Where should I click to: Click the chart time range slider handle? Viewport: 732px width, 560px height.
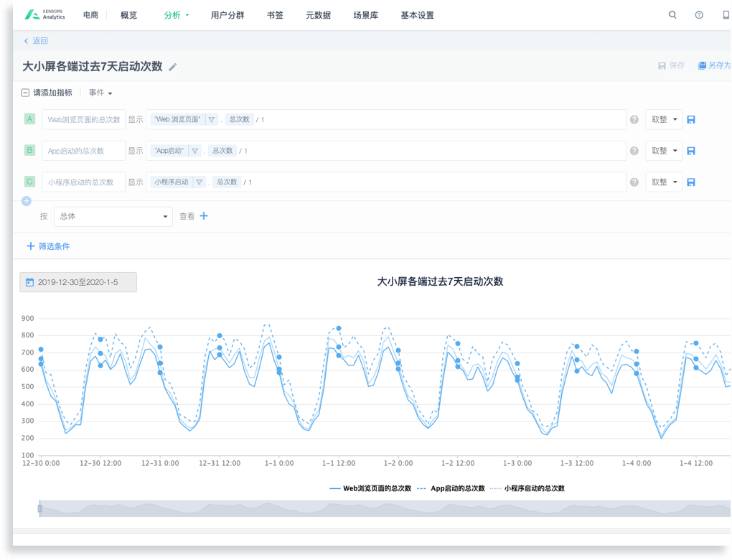[x=40, y=508]
